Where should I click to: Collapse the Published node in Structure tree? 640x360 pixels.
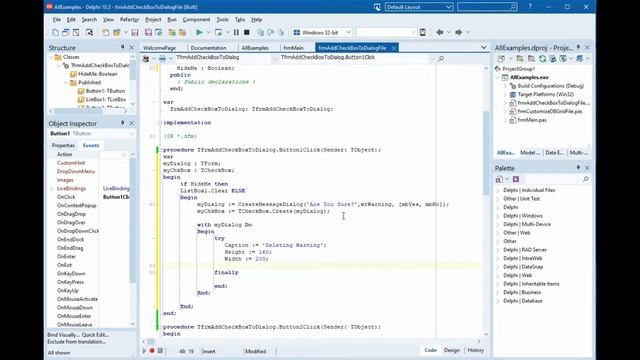click(x=67, y=82)
